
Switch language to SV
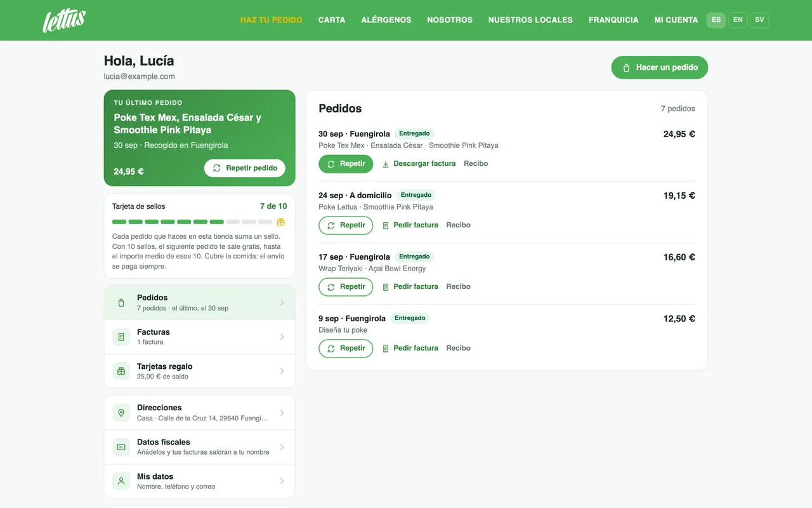pos(759,20)
